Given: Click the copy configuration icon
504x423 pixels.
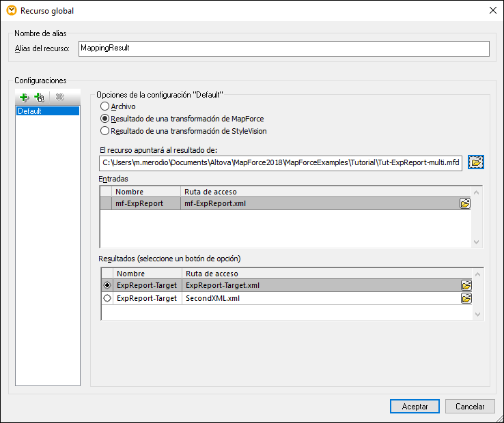Looking at the screenshot, I should pos(40,98).
